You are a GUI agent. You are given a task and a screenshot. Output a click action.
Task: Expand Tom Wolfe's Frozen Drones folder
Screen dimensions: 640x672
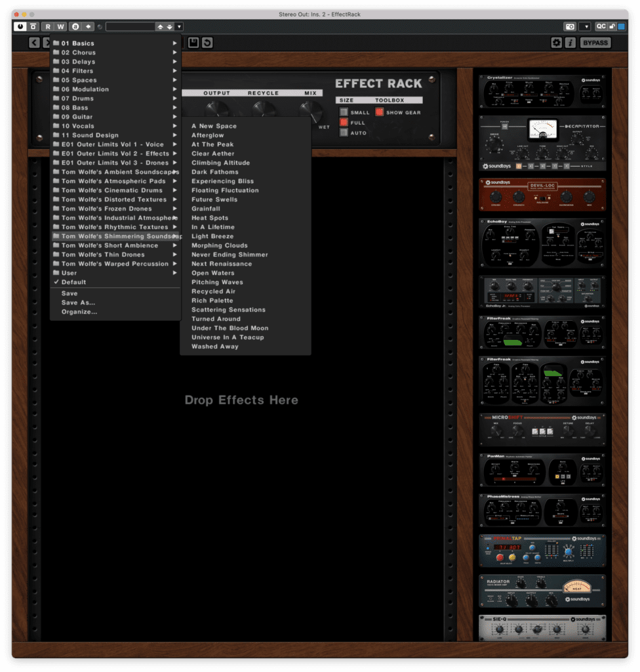[x=115, y=209]
